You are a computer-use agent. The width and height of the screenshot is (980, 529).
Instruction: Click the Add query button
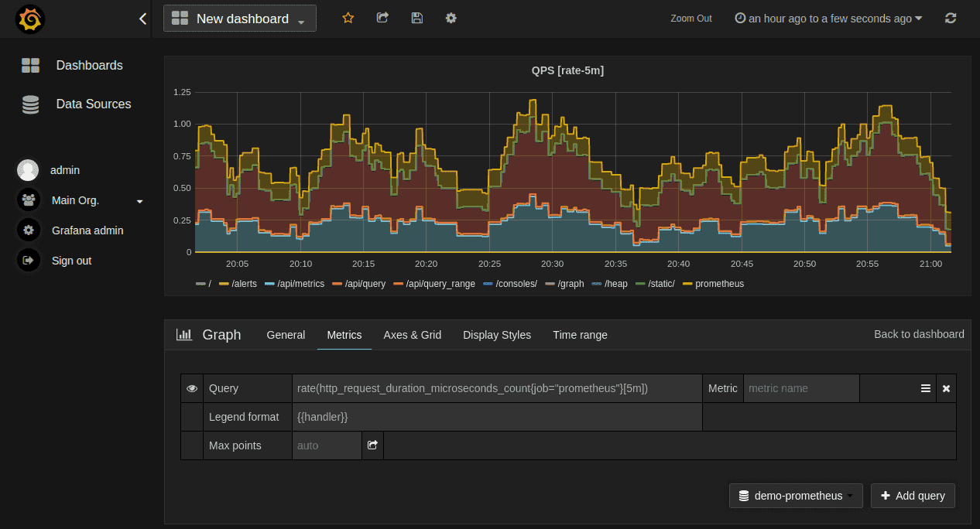[913, 496]
